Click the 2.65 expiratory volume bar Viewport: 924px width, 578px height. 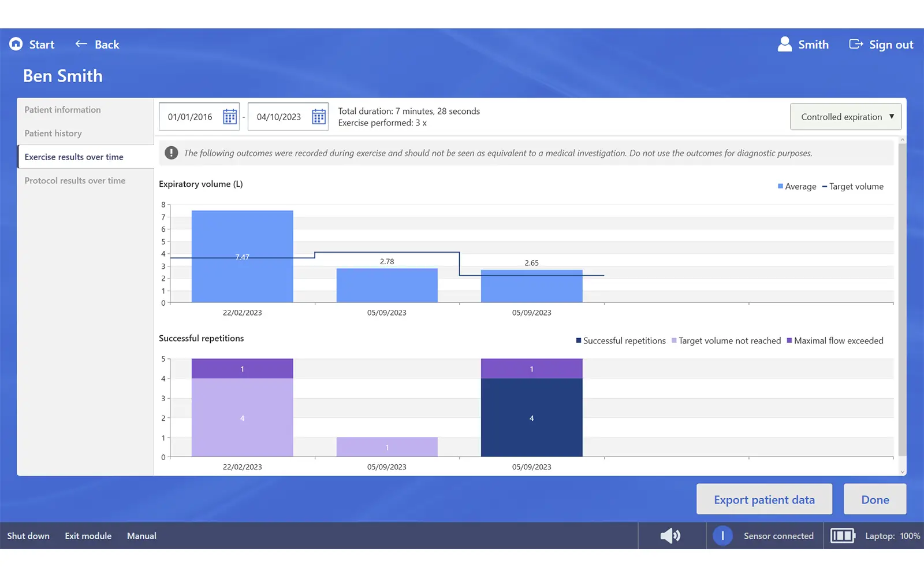pos(532,286)
